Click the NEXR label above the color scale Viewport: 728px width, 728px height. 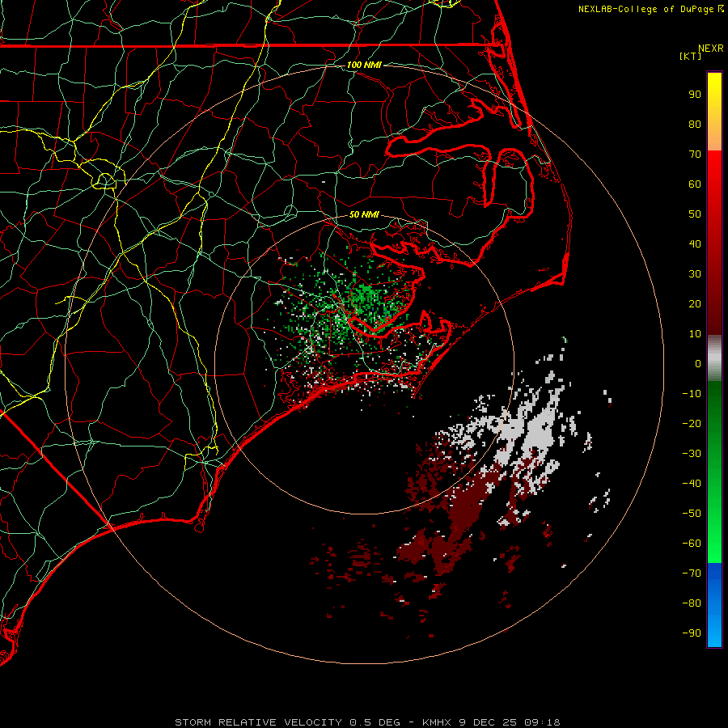[711, 49]
